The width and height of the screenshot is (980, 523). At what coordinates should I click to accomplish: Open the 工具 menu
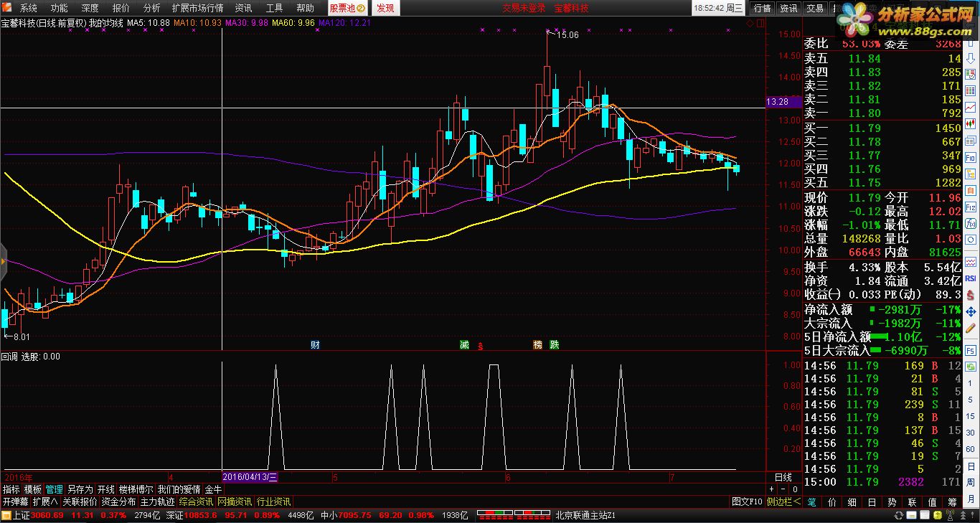(274, 8)
